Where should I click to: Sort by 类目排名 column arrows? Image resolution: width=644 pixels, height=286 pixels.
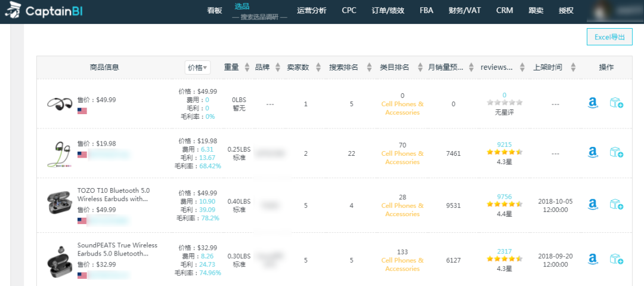coord(420,67)
